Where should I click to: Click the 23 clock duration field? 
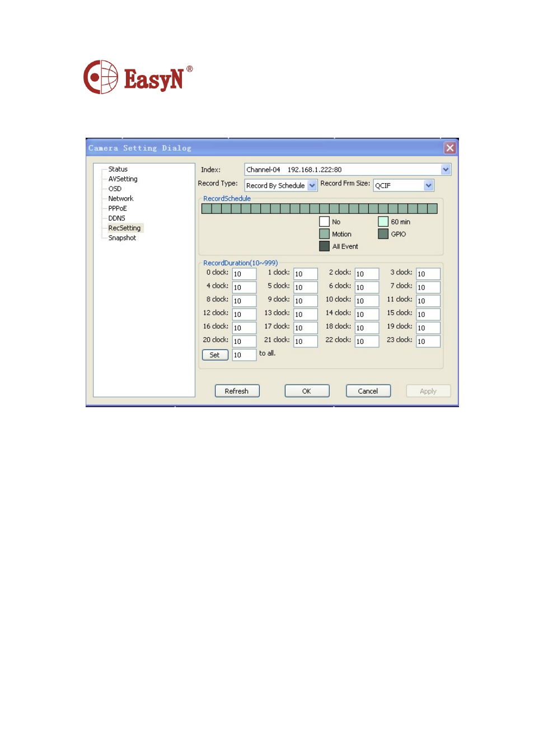click(428, 341)
